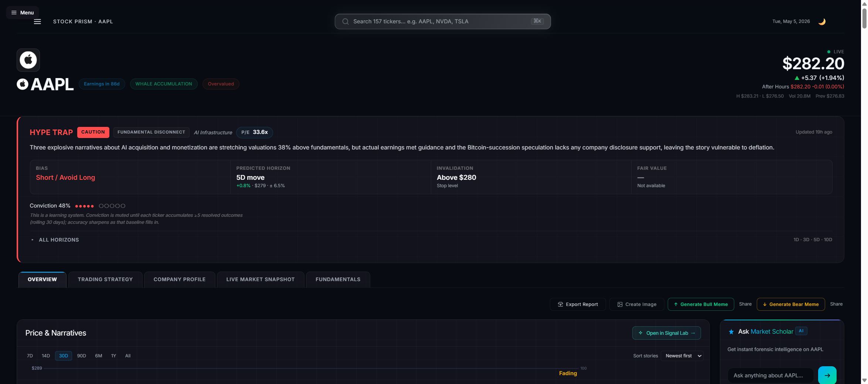Click the WHALE ACCUMULATION badge
Screen dimensions: 868x384
[164, 84]
